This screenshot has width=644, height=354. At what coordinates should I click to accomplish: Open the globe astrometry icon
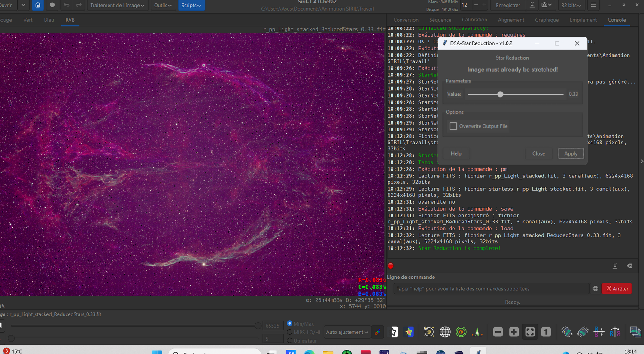click(445, 332)
